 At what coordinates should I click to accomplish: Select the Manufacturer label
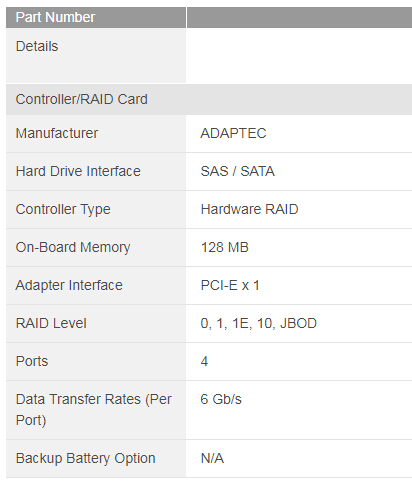tap(57, 133)
